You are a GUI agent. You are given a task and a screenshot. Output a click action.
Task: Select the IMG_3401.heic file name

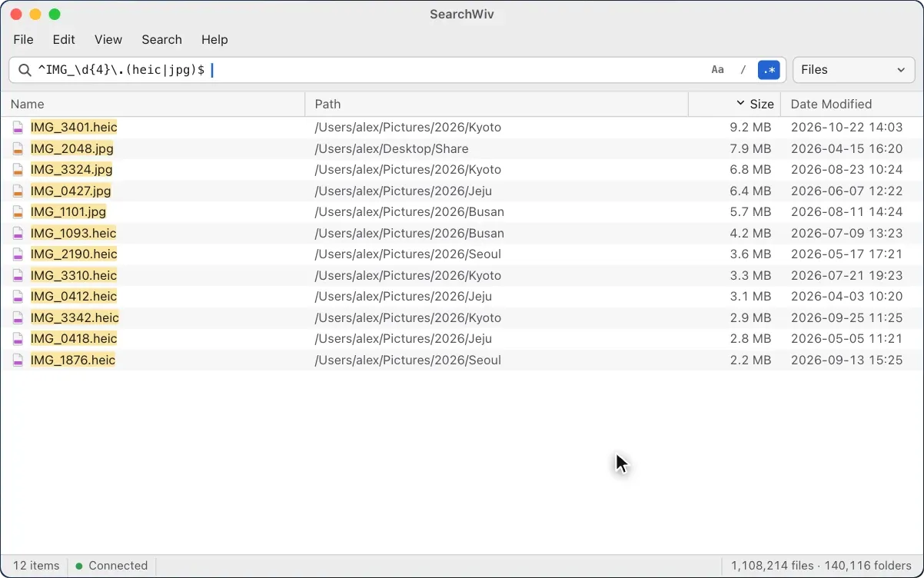point(74,128)
